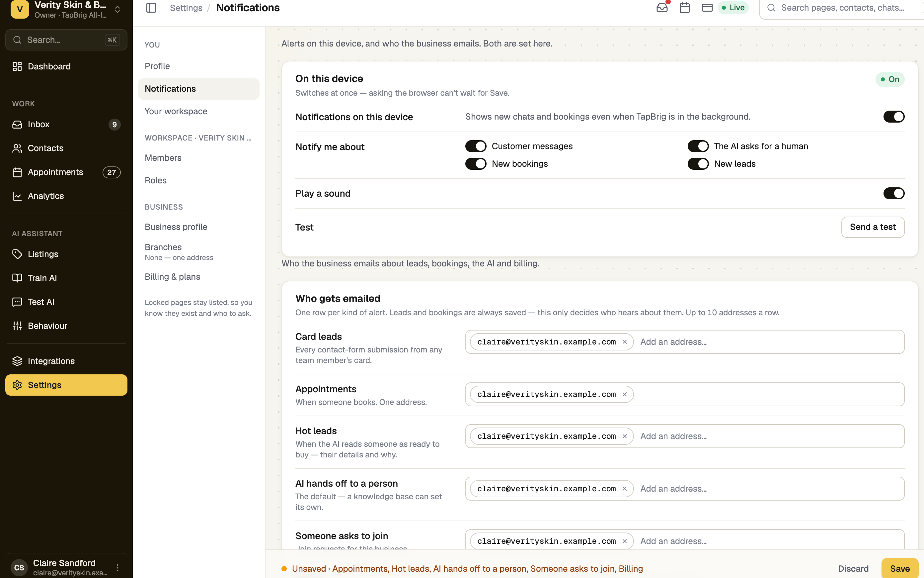The width and height of the screenshot is (924, 578).
Task: Open Integrations in the sidebar
Action: point(66,361)
